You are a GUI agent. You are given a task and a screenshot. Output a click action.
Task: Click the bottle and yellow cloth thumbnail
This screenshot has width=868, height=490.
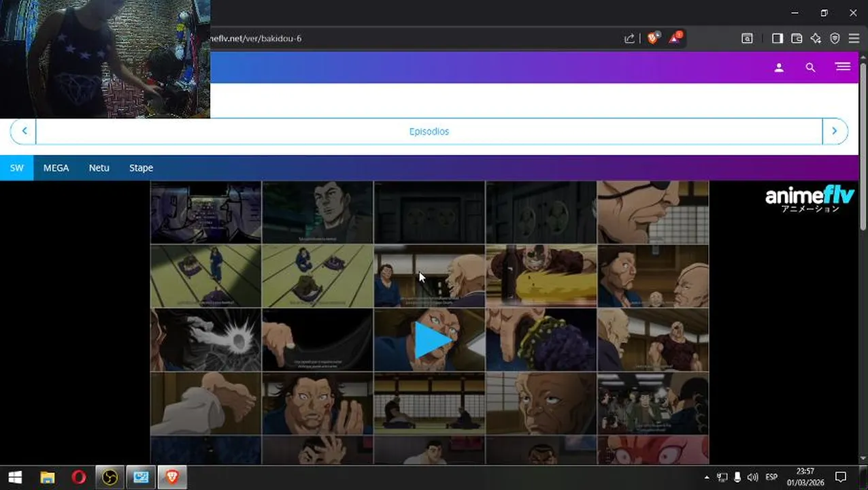(x=541, y=276)
